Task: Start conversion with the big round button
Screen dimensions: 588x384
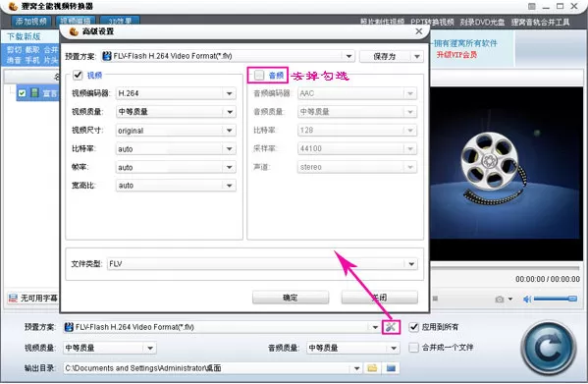Action: (548, 348)
